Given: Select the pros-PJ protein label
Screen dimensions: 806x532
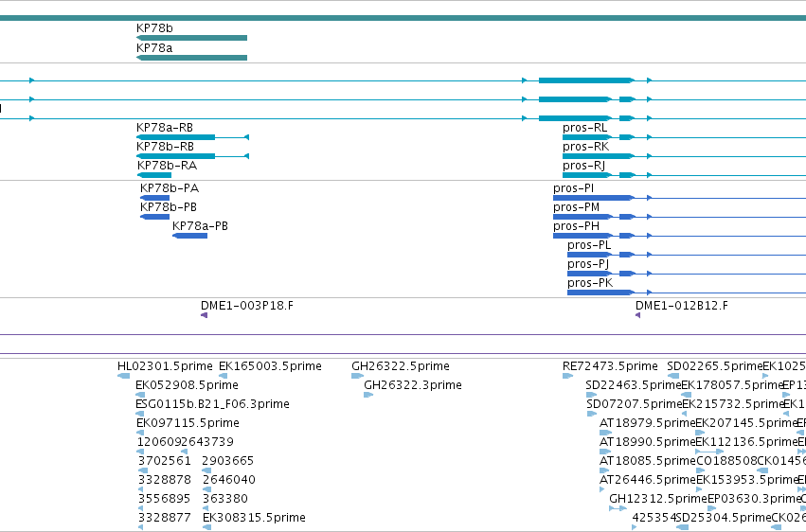Looking at the screenshot, I should coord(588,264).
